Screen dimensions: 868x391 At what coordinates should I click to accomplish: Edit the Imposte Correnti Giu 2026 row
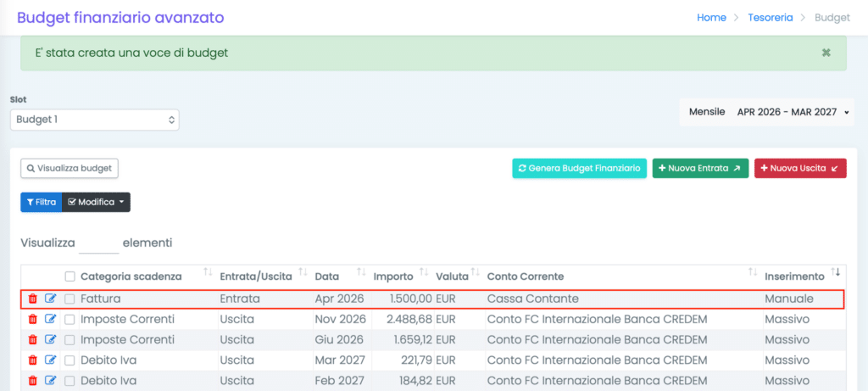tap(50, 339)
